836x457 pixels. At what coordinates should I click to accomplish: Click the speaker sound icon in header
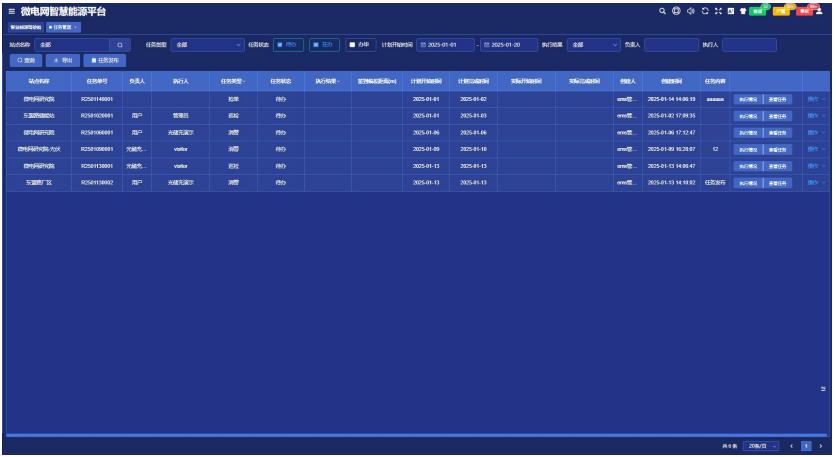pyautogui.click(x=689, y=11)
